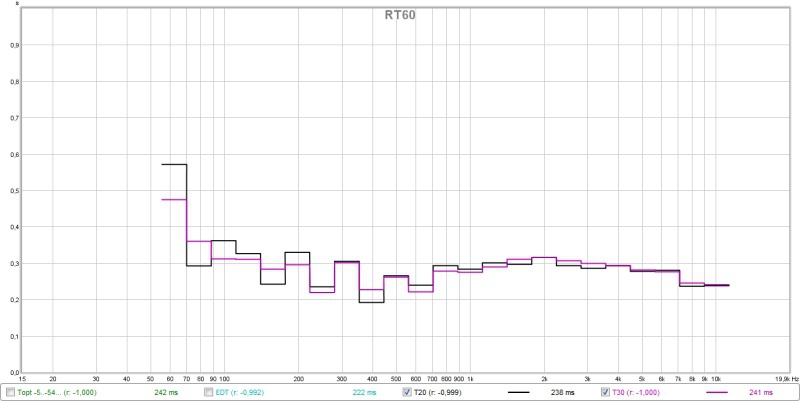Click the black T20 line swatch
The image size is (800, 402).
519,393
